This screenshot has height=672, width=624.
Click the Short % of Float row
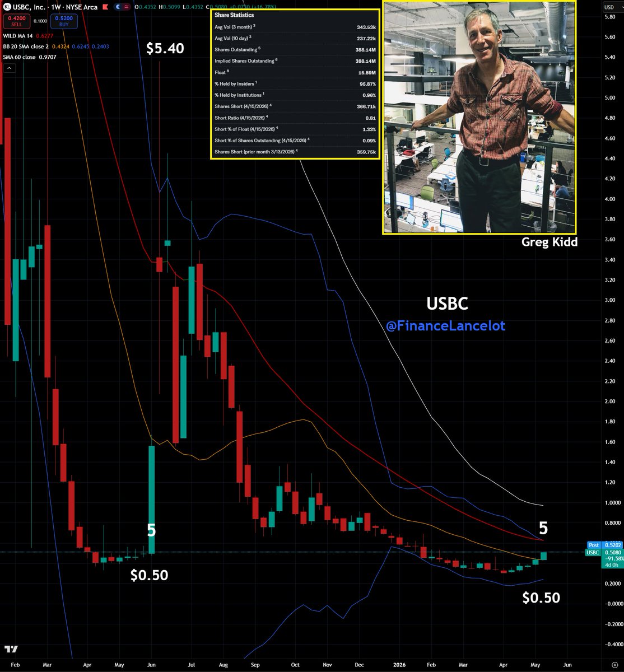295,129
